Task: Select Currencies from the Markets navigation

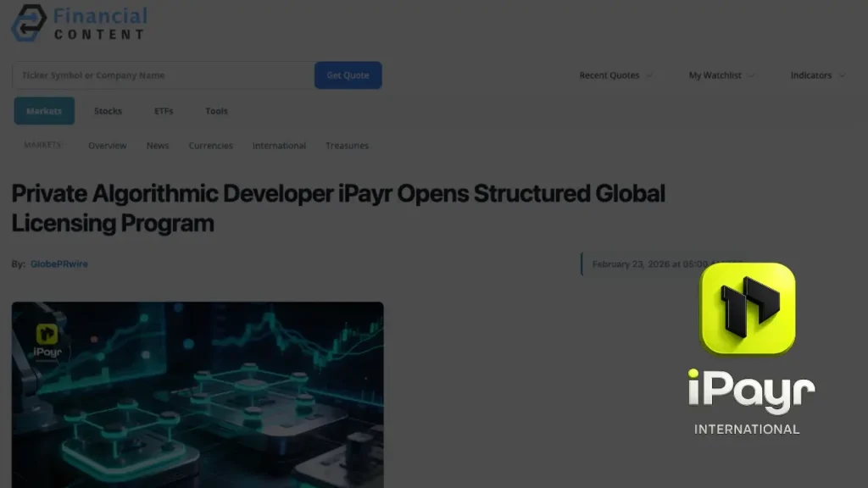Action: tap(210, 146)
